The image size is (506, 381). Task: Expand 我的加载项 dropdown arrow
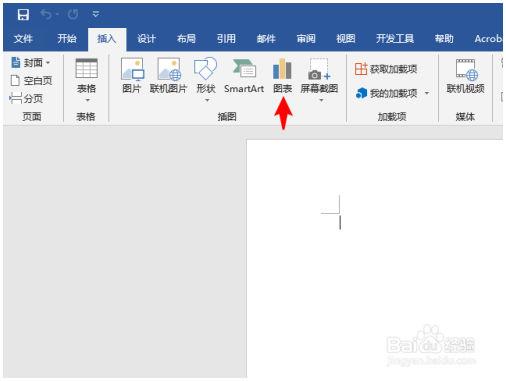[427, 93]
